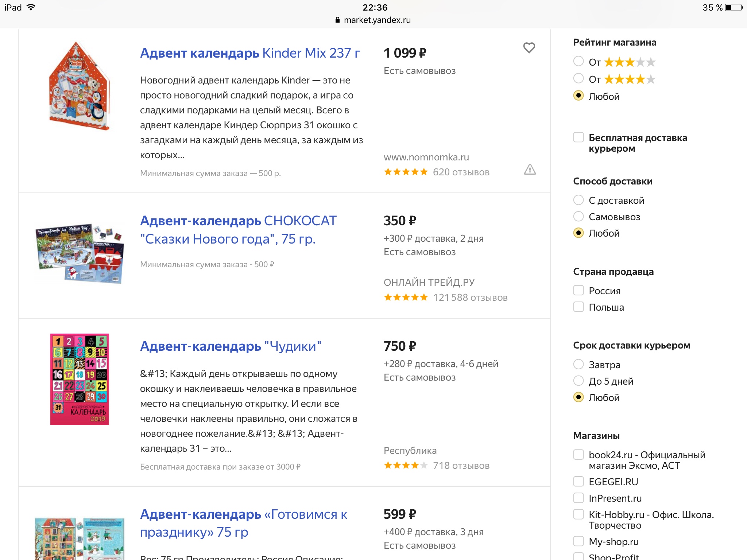Click star rating of ОНЛАЙН ТРЕЙД.РУ shop
747x560 pixels.
406,297
